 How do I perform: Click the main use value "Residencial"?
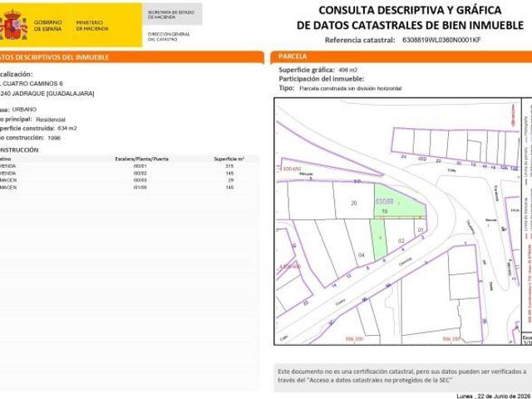coord(51,120)
